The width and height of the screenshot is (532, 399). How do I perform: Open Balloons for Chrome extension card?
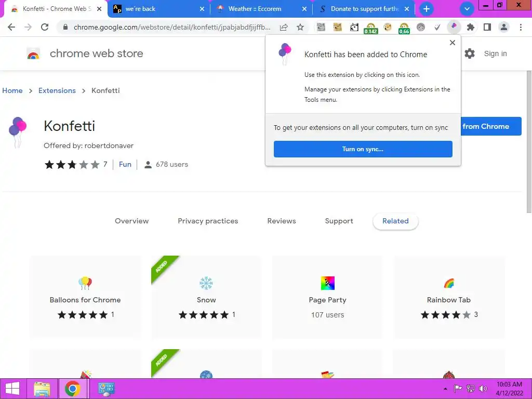pos(85,297)
